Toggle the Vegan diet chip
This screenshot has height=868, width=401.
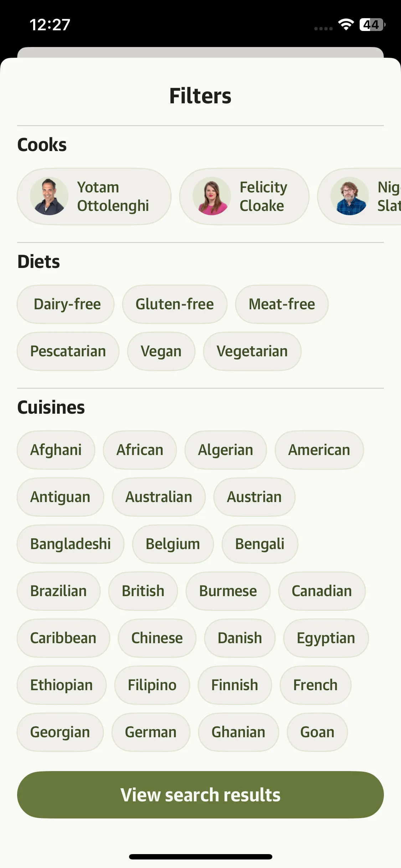coord(161,351)
